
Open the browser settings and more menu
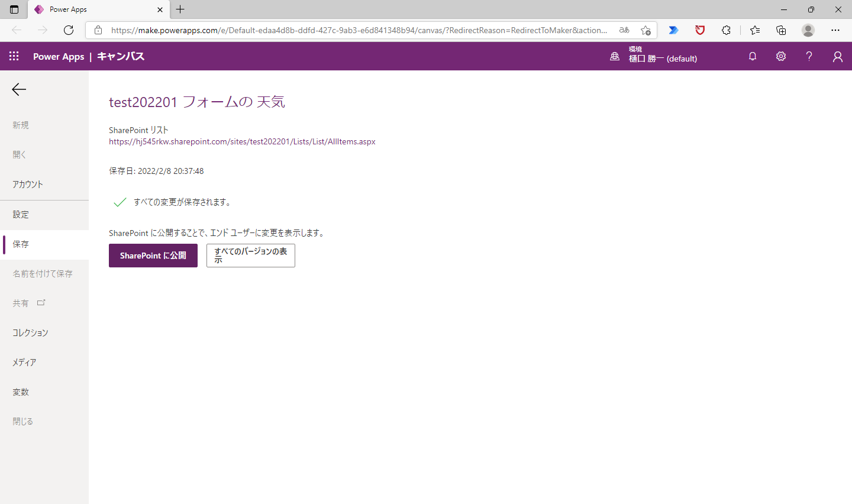(x=835, y=30)
